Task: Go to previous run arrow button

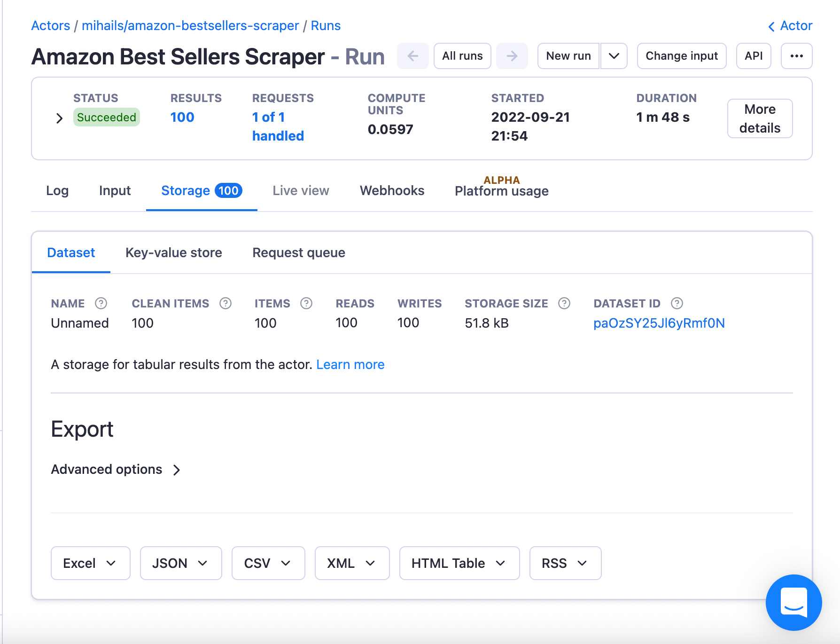Action: tap(412, 56)
